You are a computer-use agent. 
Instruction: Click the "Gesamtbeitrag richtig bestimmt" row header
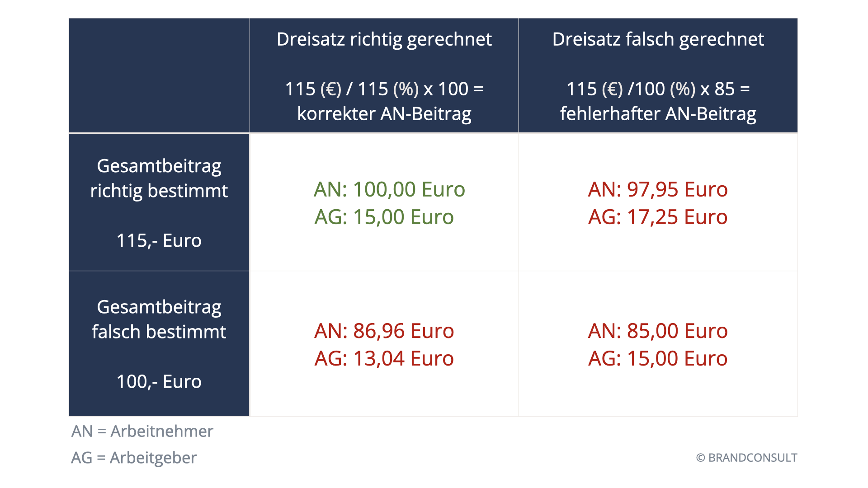159,178
